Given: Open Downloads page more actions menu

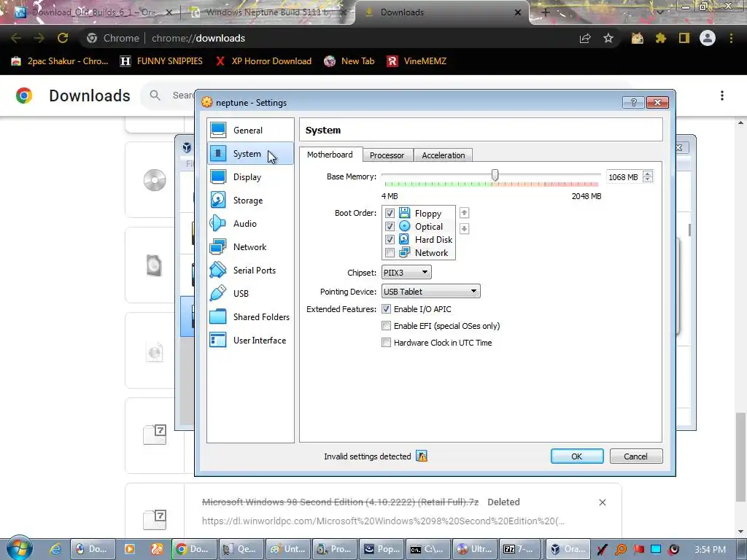Looking at the screenshot, I should [x=722, y=96].
